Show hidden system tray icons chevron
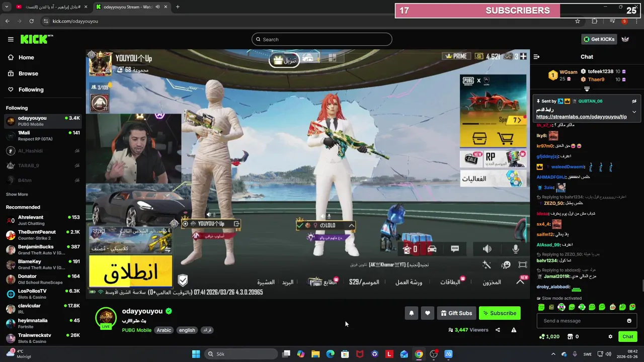 tap(553, 354)
